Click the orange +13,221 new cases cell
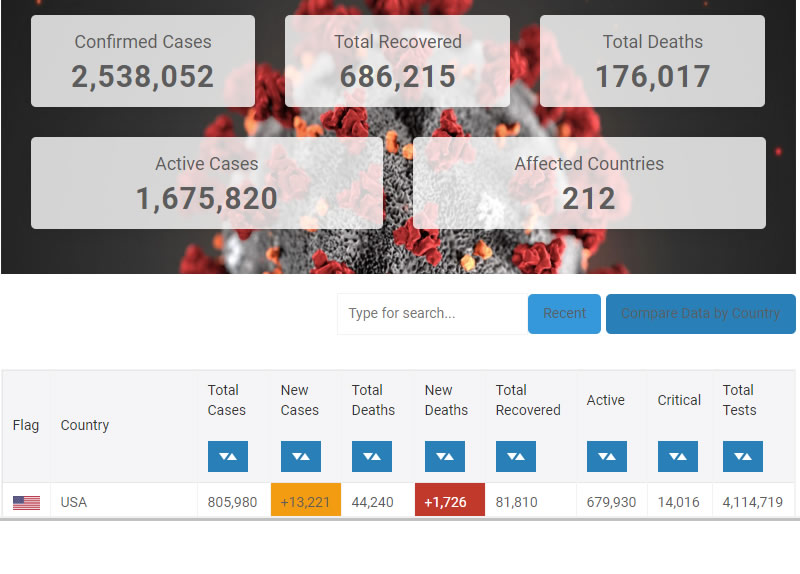The height and width of the screenshot is (574, 800). 306,501
